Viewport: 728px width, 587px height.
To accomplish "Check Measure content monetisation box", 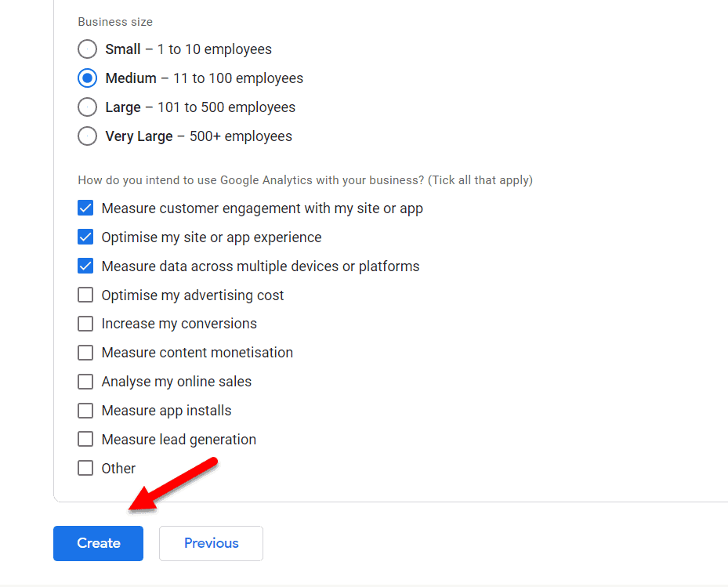I will click(x=85, y=353).
